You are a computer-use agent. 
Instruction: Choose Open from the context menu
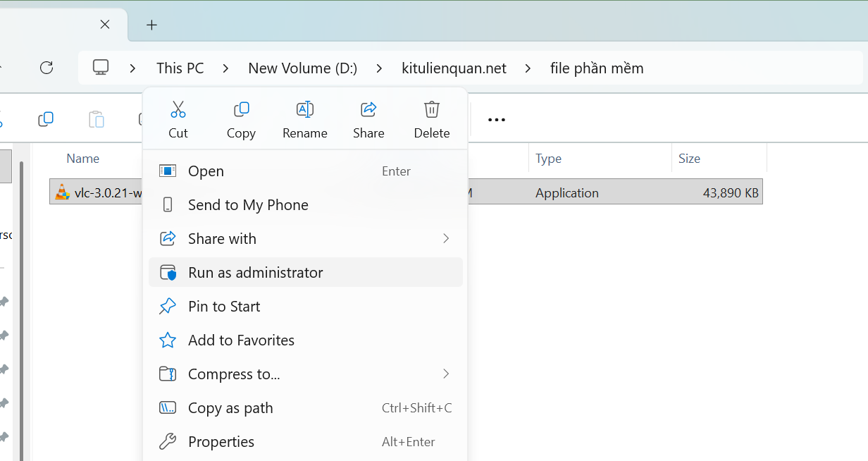306,171
